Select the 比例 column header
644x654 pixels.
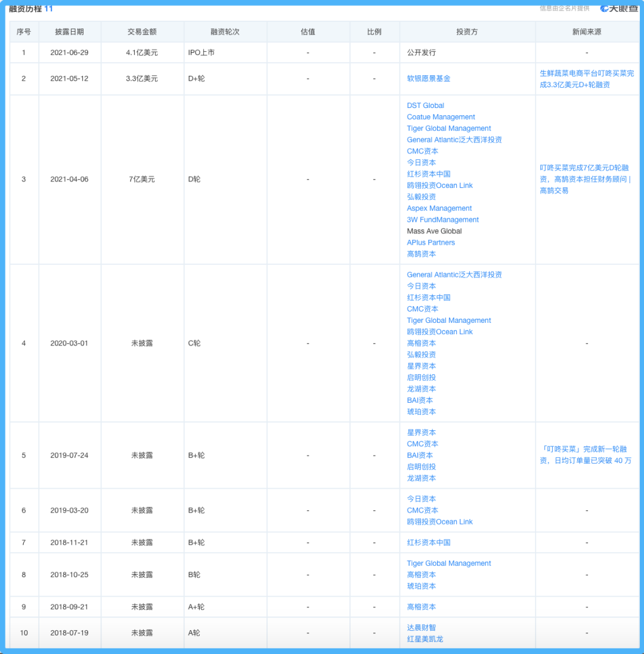(x=374, y=32)
